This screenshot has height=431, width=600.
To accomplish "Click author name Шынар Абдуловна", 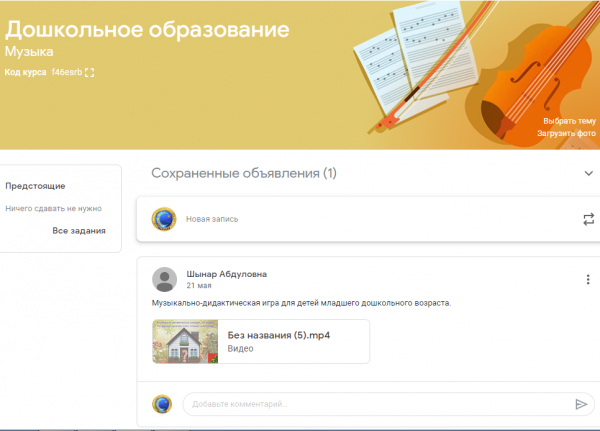I will [x=227, y=274].
